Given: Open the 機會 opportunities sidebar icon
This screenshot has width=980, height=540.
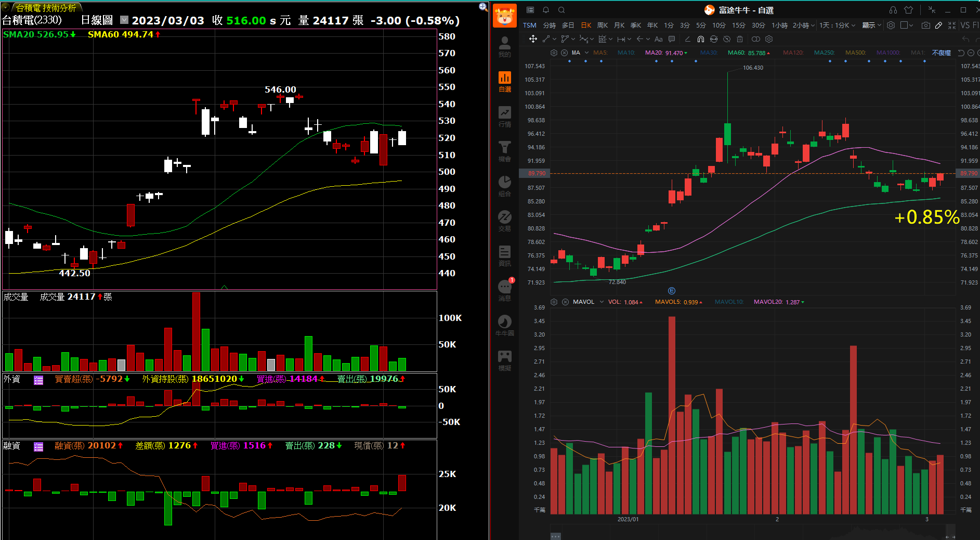Looking at the screenshot, I should tap(505, 151).
